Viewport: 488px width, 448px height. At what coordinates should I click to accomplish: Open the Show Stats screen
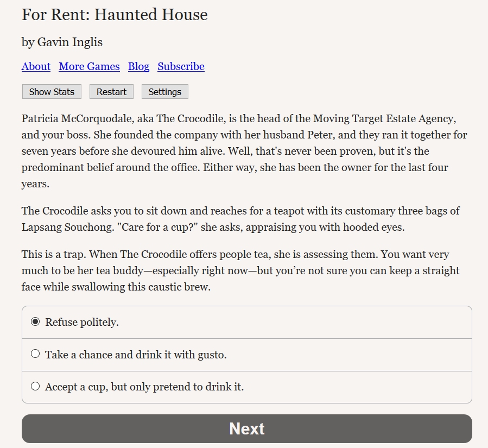(52, 92)
